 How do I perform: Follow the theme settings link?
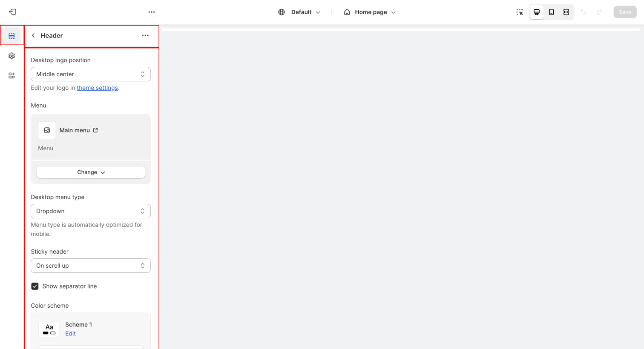point(97,88)
